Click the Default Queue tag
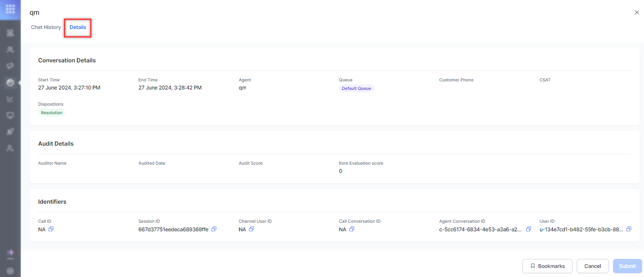The height and width of the screenshot is (277, 644). click(357, 89)
